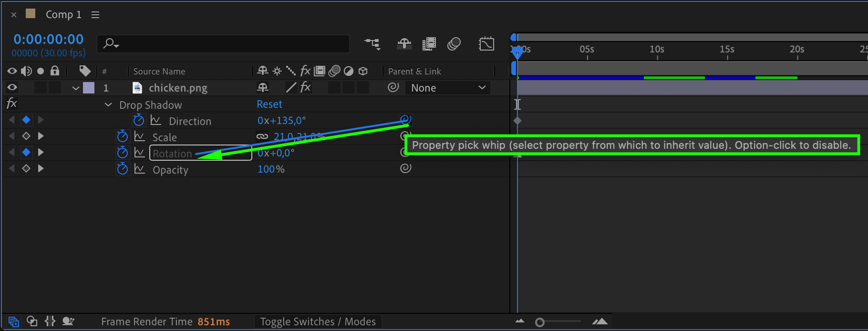The width and height of the screenshot is (868, 331).
Task: Toggle chicken.png layer visibility eye
Action: coord(12,87)
